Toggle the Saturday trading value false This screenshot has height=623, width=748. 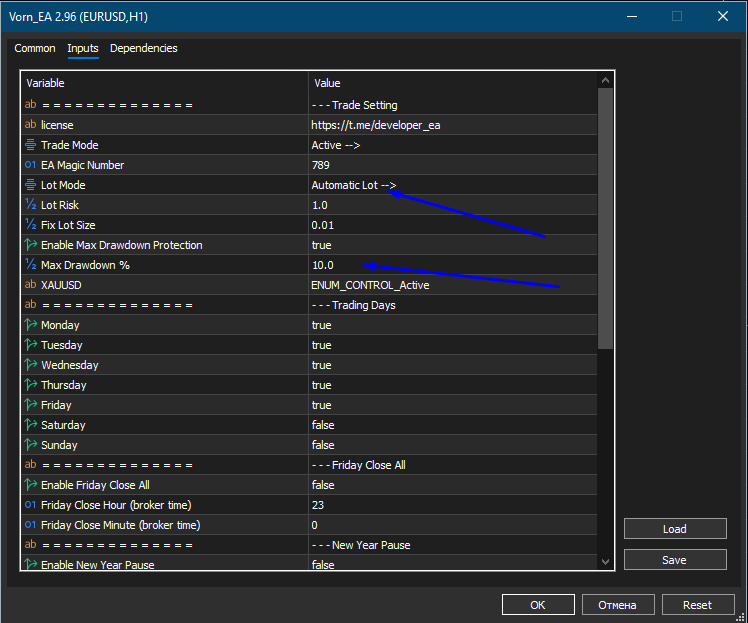point(452,425)
